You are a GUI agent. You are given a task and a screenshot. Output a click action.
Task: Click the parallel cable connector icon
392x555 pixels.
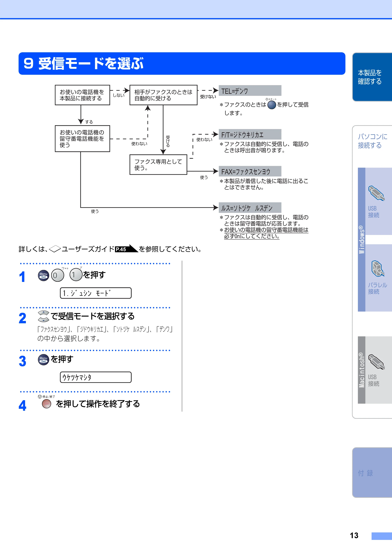coord(377,269)
